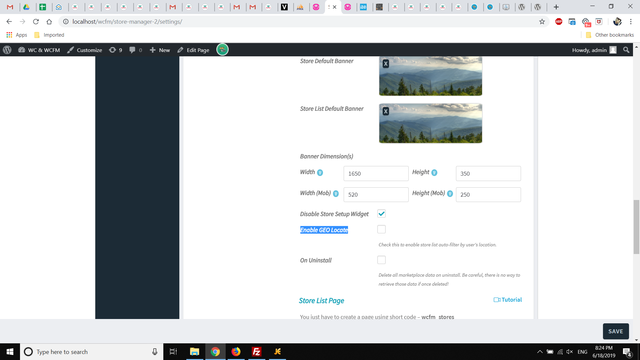640x360 pixels.
Task: Open the Imported bookmarks folder
Action: (x=49, y=35)
